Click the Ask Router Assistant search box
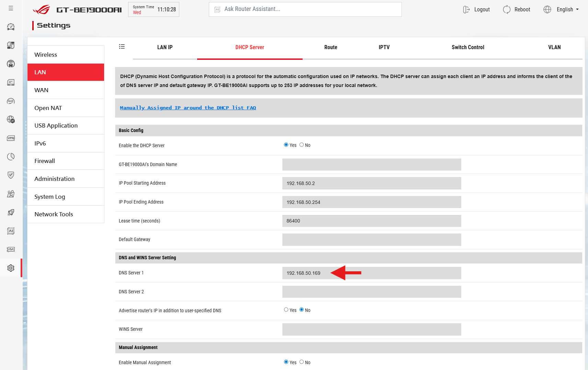The image size is (588, 370). point(305,10)
